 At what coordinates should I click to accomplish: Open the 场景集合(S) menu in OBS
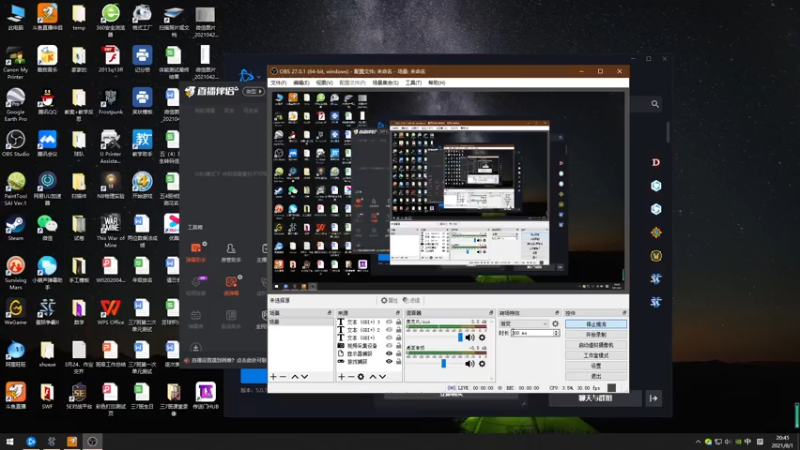pyautogui.click(x=385, y=83)
